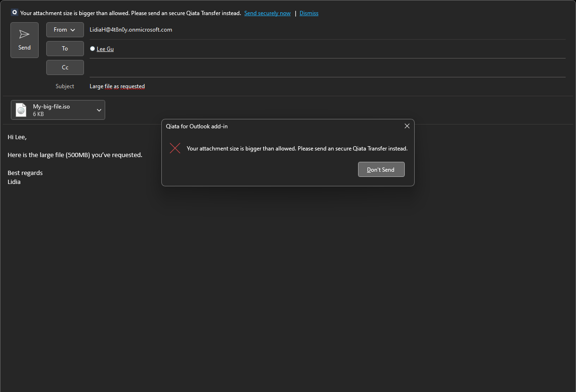Dismiss the attachment size notification

309,13
